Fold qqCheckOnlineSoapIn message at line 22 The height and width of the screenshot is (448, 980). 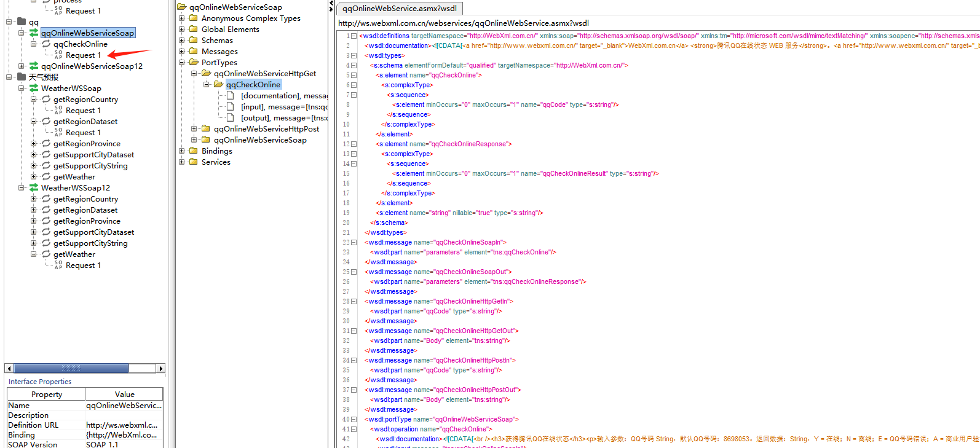click(354, 242)
